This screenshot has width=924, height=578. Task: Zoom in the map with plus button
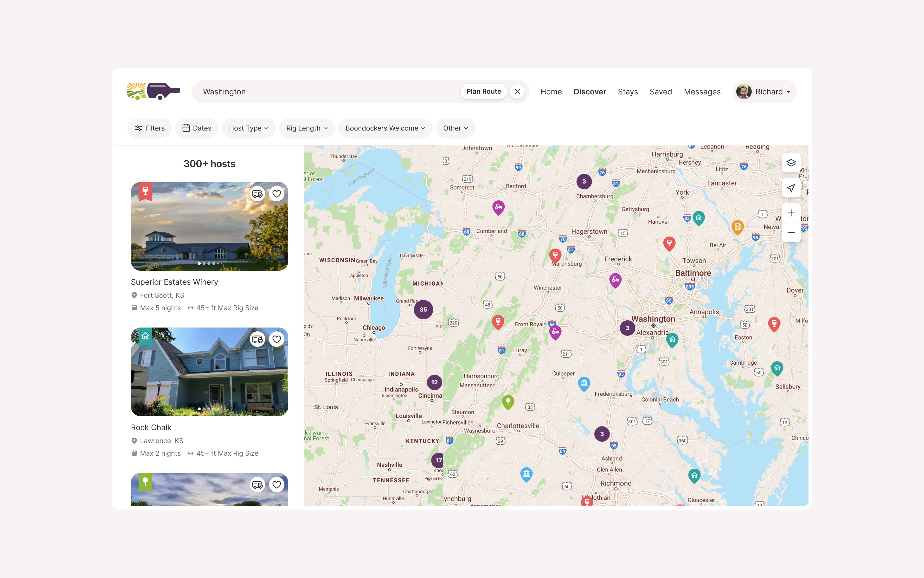click(x=791, y=213)
